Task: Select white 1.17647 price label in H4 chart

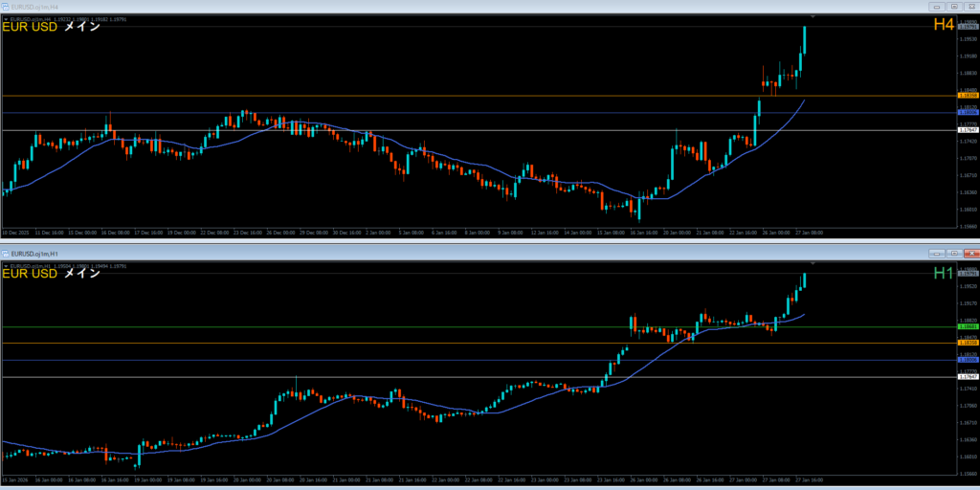Action: (967, 130)
